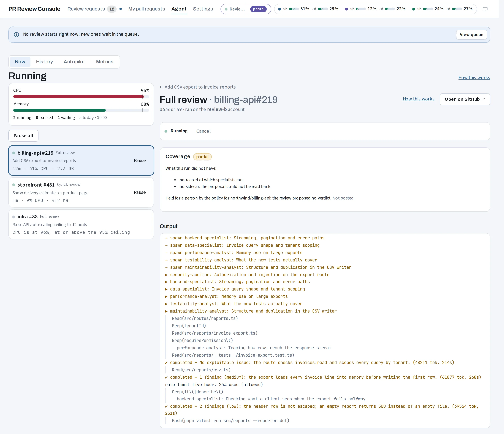Click the Revie… account selector pill
This screenshot has width=504, height=434.
click(x=246, y=9)
